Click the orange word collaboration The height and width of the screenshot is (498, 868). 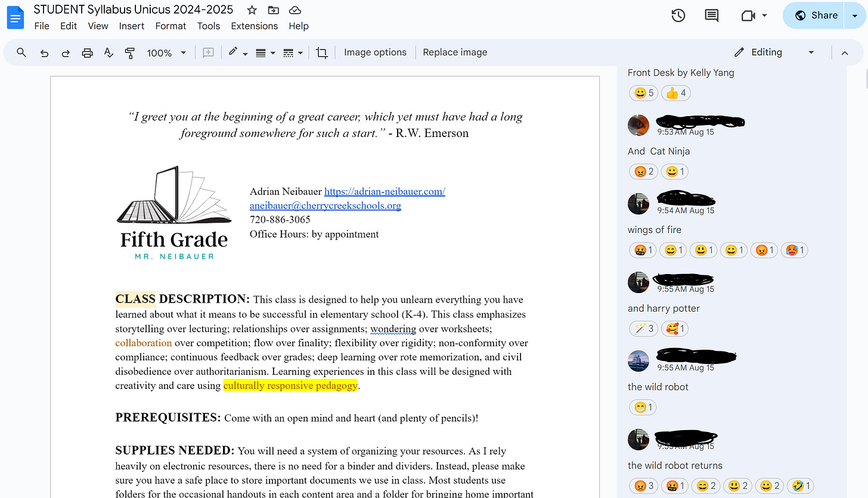click(x=144, y=343)
